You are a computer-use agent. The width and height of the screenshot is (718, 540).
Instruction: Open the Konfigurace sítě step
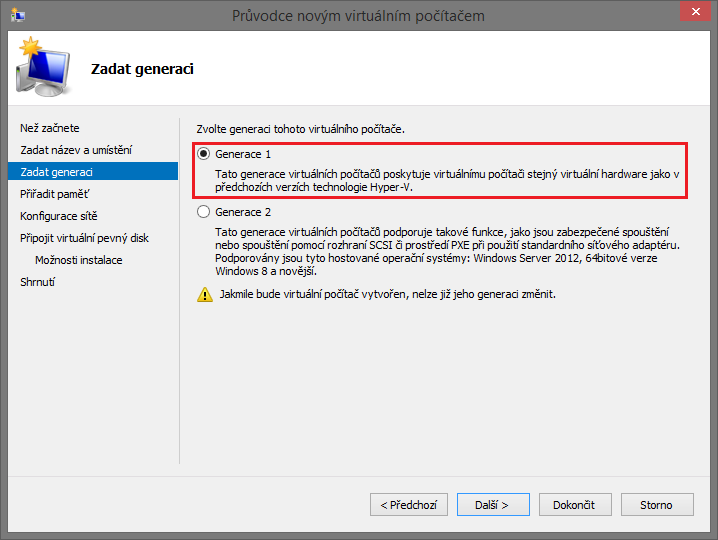coord(59,216)
